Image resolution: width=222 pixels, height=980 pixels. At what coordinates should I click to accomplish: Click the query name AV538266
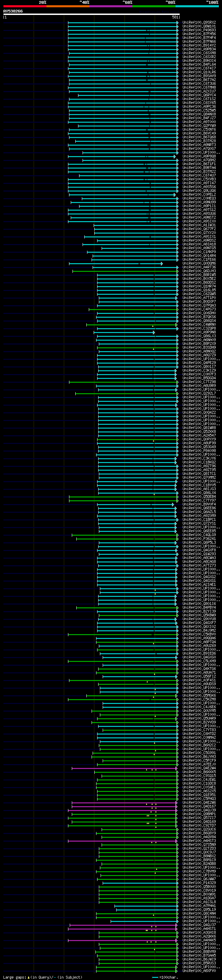click(x=13, y=11)
